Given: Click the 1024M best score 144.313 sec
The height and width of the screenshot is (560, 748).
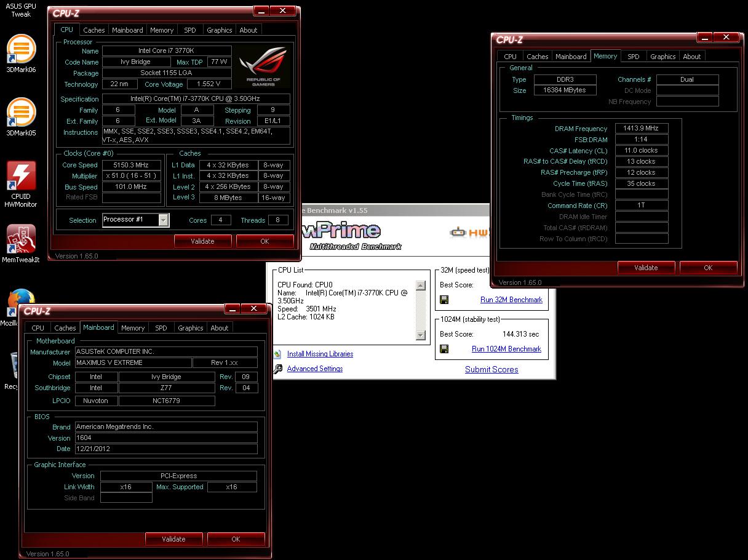Looking at the screenshot, I should pyautogui.click(x=520, y=334).
